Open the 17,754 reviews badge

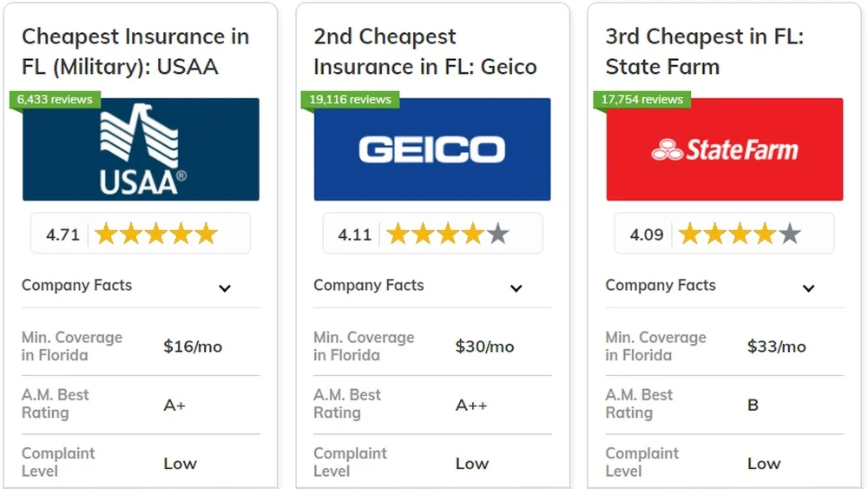641,99
